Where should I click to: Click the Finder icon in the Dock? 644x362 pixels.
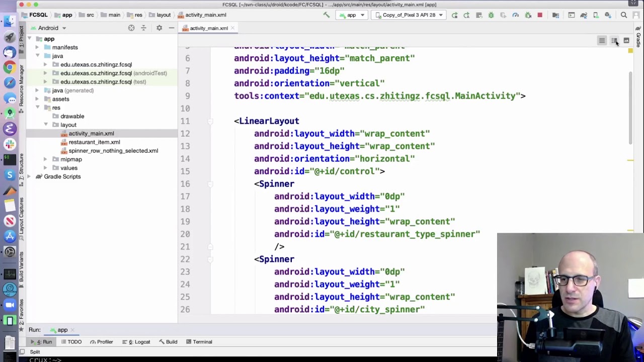point(10,21)
